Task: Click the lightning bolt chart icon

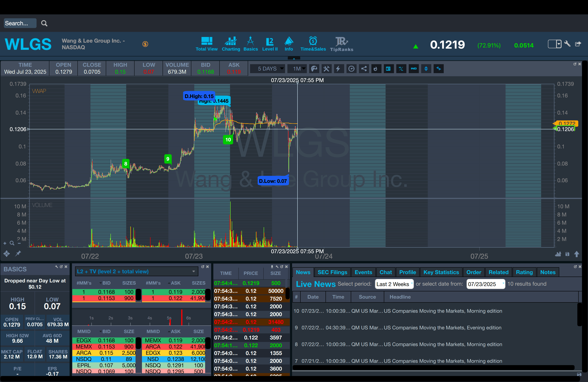Action: 338,69
